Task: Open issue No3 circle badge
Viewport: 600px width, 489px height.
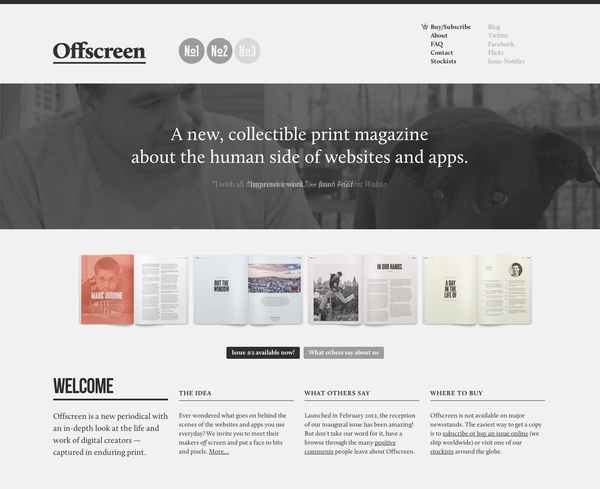Action: coord(247,51)
